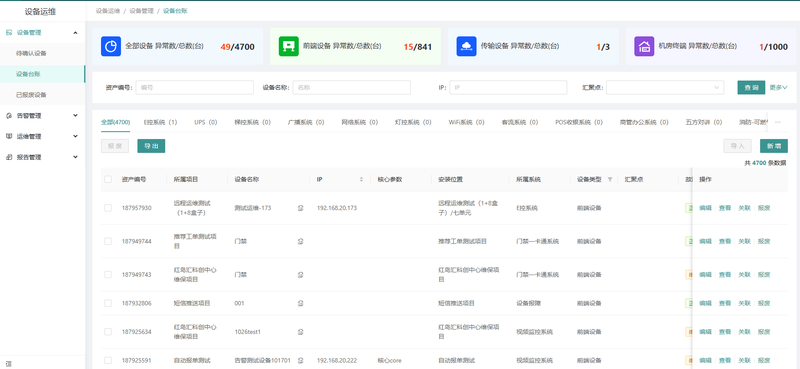800x369 pixels.
Task: Check the box for asset 187925591
Action: point(108,360)
